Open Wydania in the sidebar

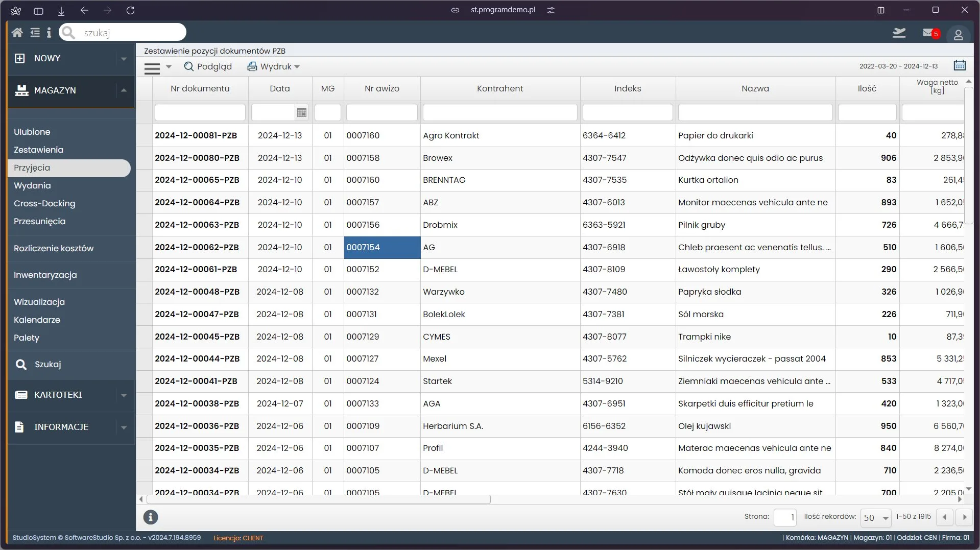coord(32,185)
